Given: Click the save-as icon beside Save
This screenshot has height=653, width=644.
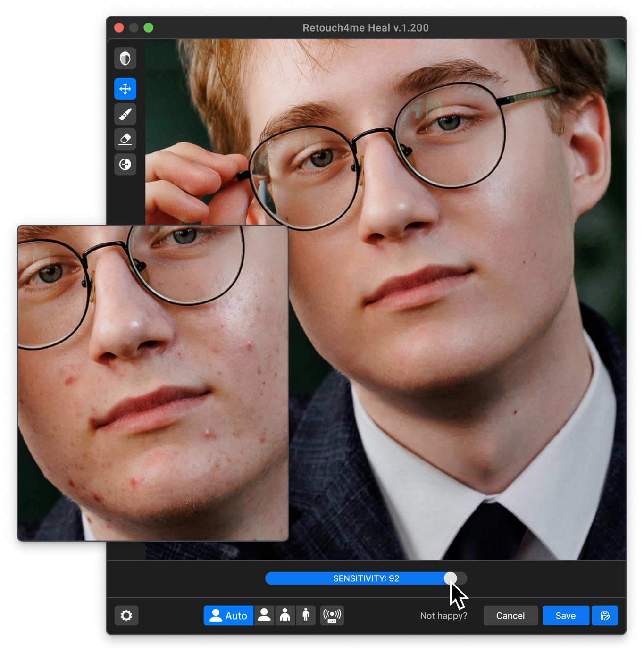Looking at the screenshot, I should click(605, 615).
